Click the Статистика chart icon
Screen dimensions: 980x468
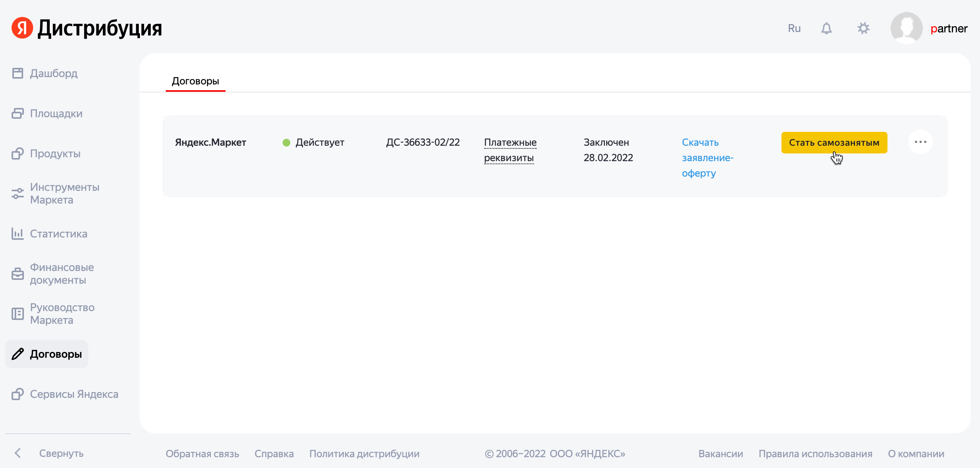(18, 234)
